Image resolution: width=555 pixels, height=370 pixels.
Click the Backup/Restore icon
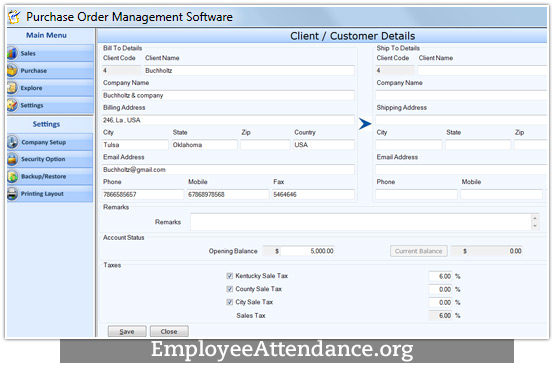pos(12,176)
